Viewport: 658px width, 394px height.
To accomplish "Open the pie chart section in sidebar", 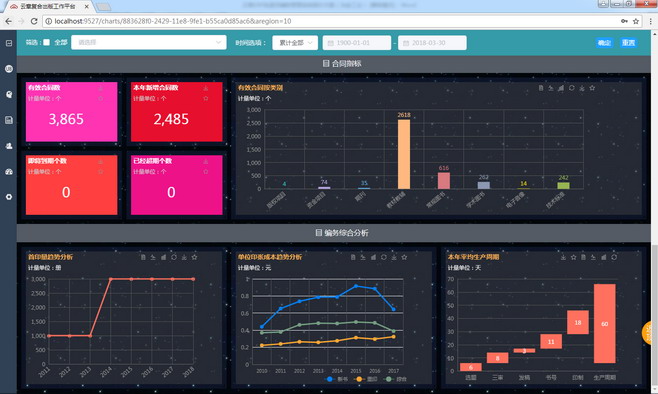I will click(9, 94).
